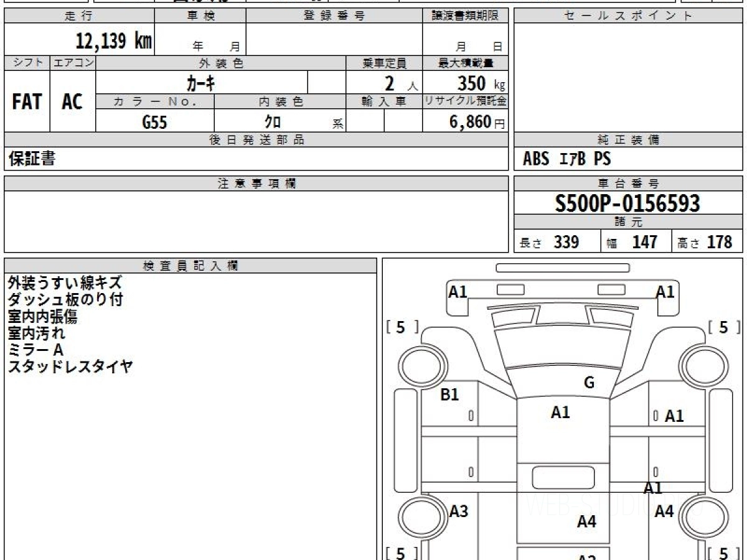Click the 検査員記入欄 header bar
The image size is (747, 560).
pyautogui.click(x=190, y=266)
